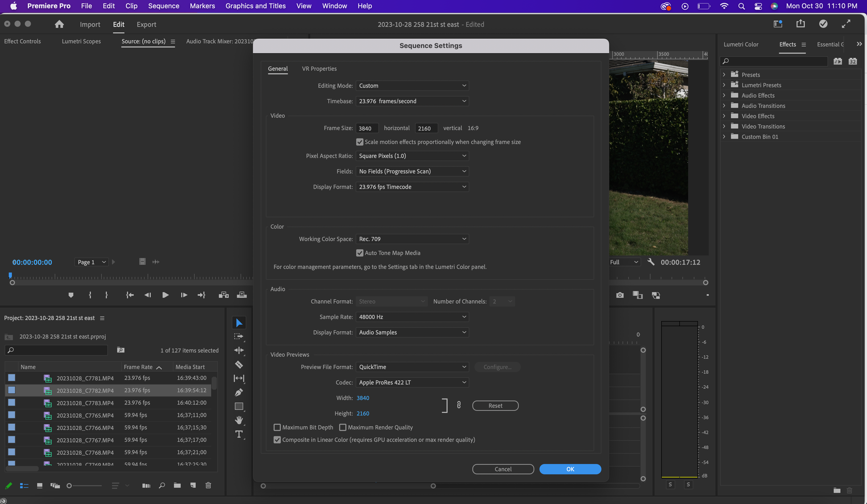Image resolution: width=867 pixels, height=504 pixels.
Task: Select the Razor tool
Action: pyautogui.click(x=239, y=365)
